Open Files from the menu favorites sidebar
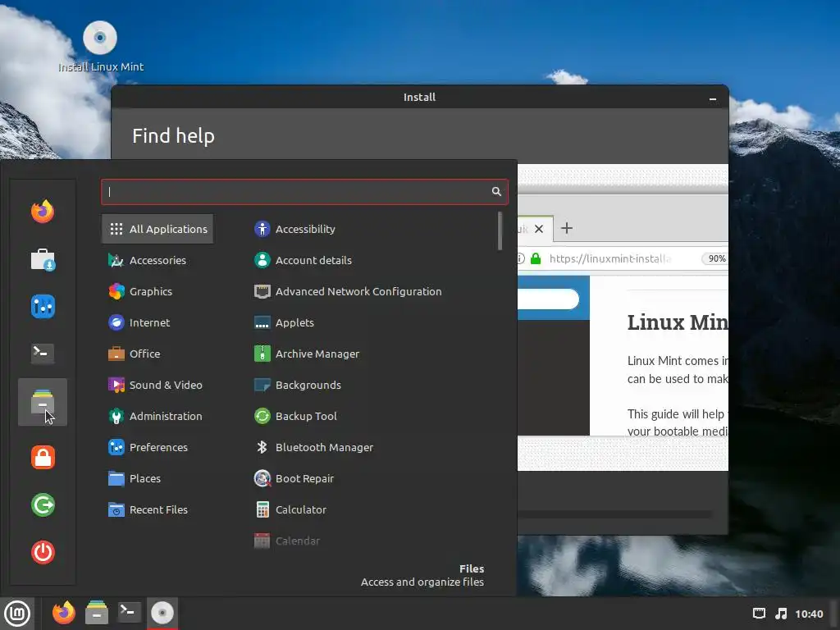 [43, 402]
